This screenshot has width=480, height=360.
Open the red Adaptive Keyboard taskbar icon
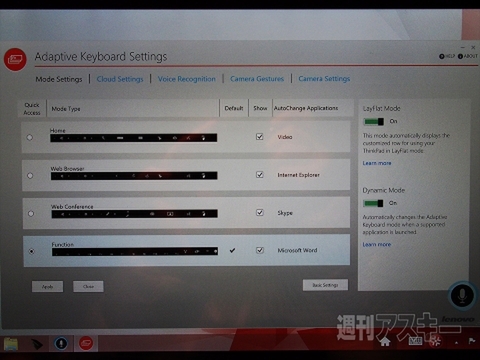point(86,343)
